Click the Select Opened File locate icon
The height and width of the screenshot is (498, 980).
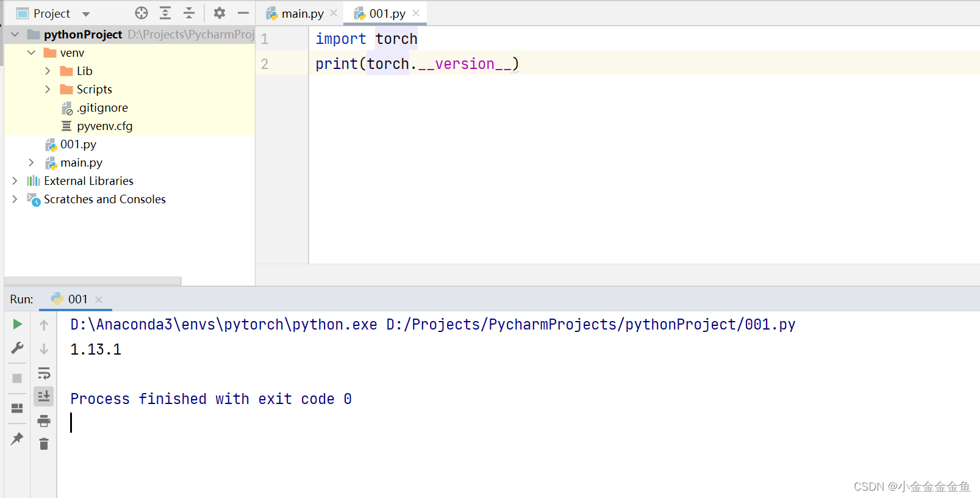141,13
